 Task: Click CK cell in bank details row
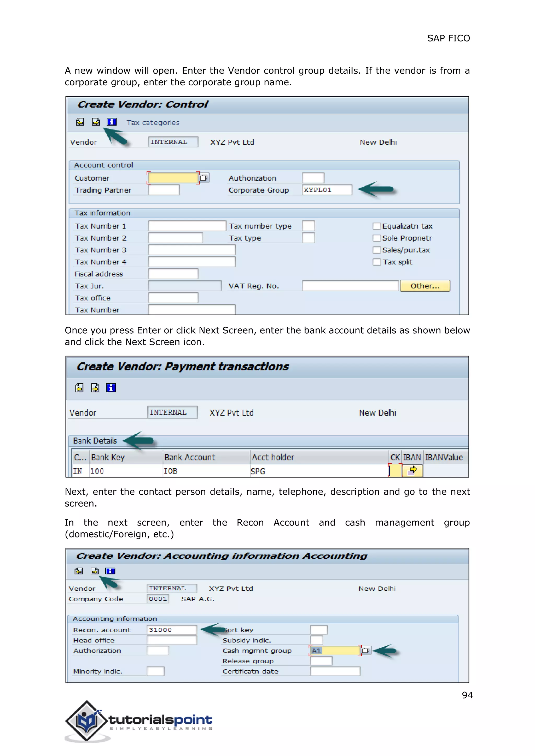[x=395, y=470]
